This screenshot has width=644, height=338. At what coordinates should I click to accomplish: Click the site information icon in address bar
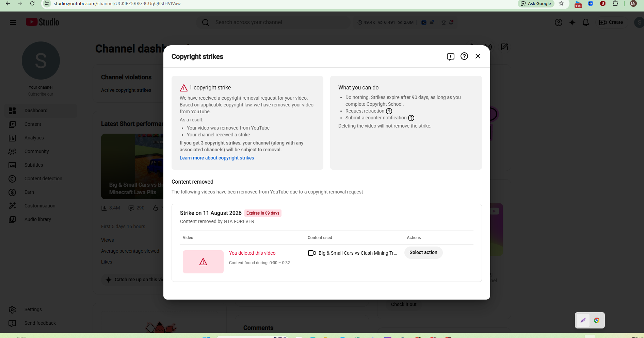pyautogui.click(x=47, y=3)
